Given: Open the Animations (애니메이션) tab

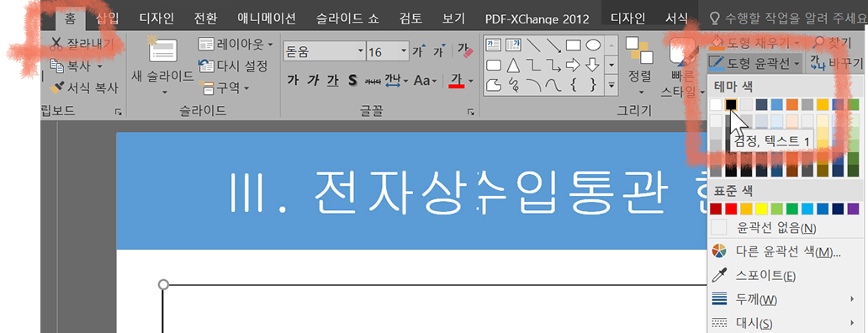Looking at the screenshot, I should [x=267, y=18].
